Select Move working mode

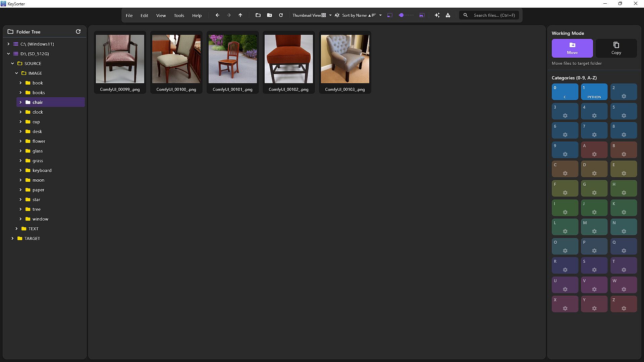coord(572,48)
